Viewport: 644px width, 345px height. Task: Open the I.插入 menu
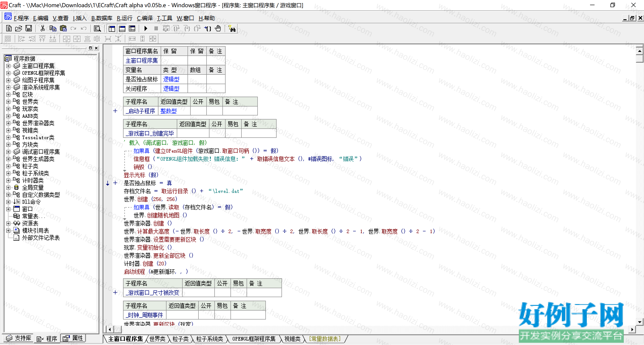(79, 18)
